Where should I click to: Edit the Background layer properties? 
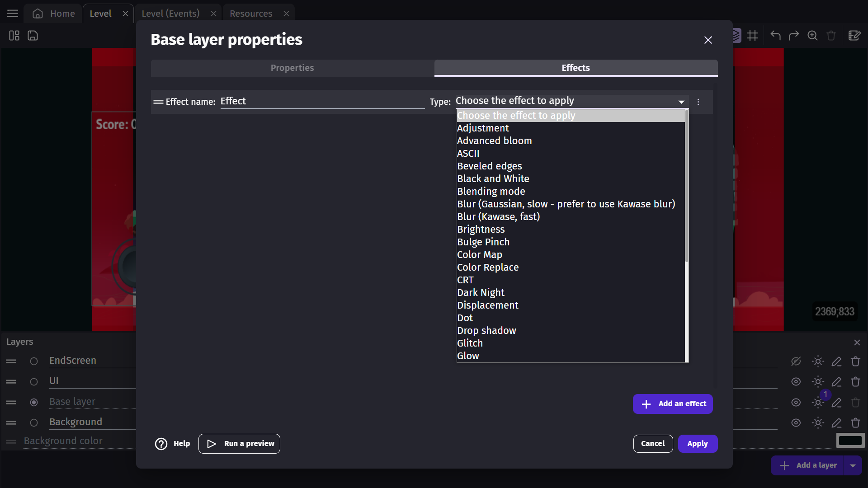836,423
